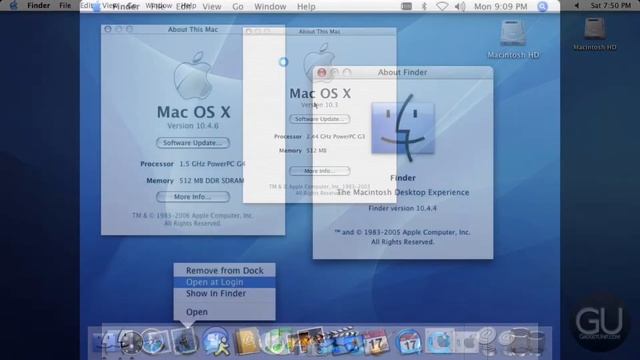This screenshot has width=640, height=360.
Task: Open the volume icon beside Mon 9:09 PM
Action: click(460, 7)
